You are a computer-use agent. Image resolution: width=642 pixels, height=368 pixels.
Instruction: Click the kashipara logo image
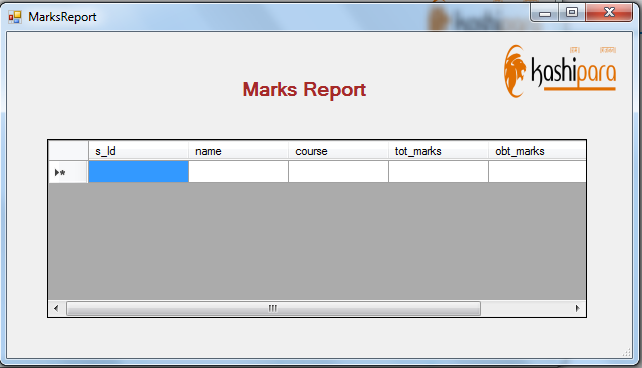tap(560, 71)
